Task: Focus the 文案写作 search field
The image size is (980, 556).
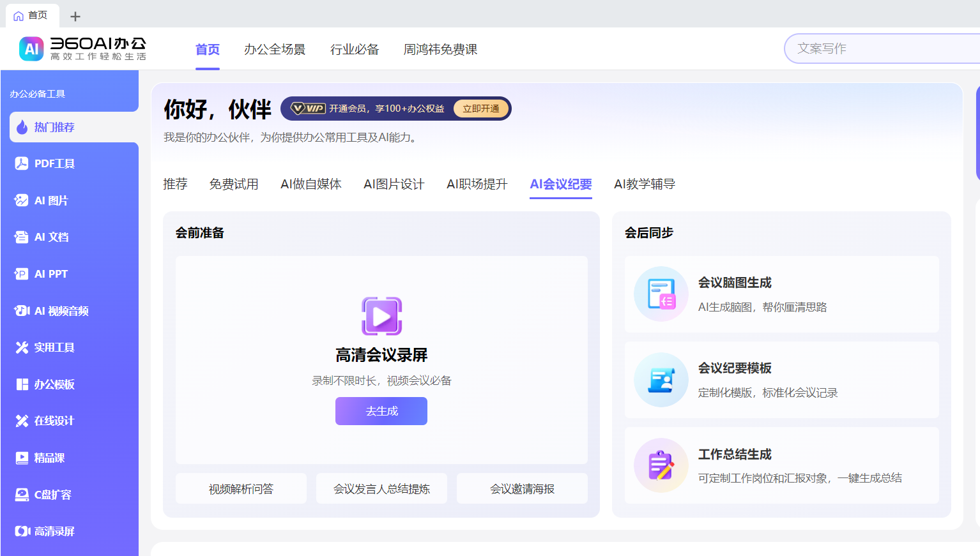Action: [882, 49]
